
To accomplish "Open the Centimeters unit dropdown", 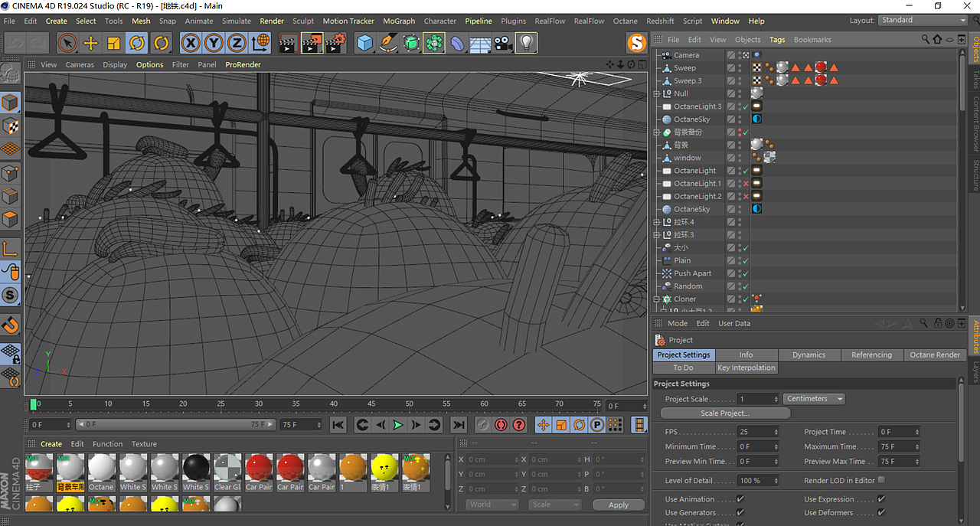I will click(x=814, y=399).
